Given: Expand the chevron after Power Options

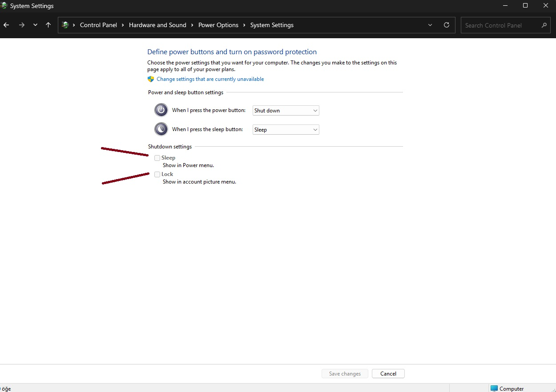Looking at the screenshot, I should (245, 25).
